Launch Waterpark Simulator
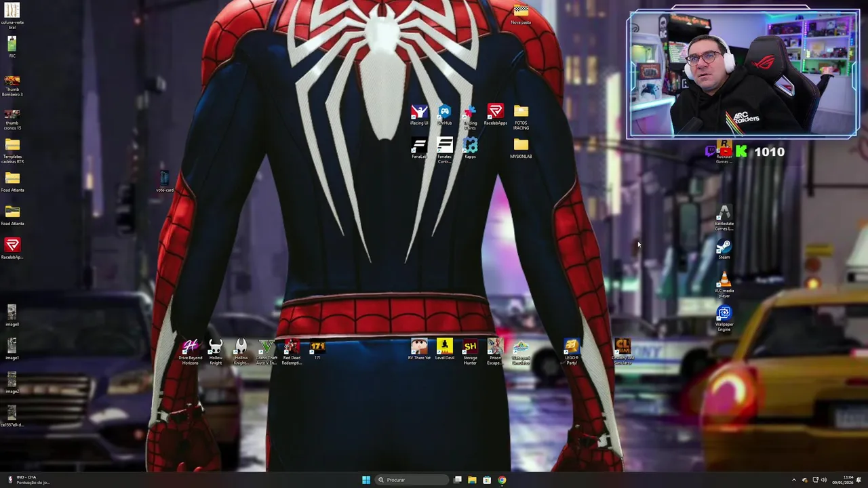The image size is (868, 488). click(x=521, y=352)
